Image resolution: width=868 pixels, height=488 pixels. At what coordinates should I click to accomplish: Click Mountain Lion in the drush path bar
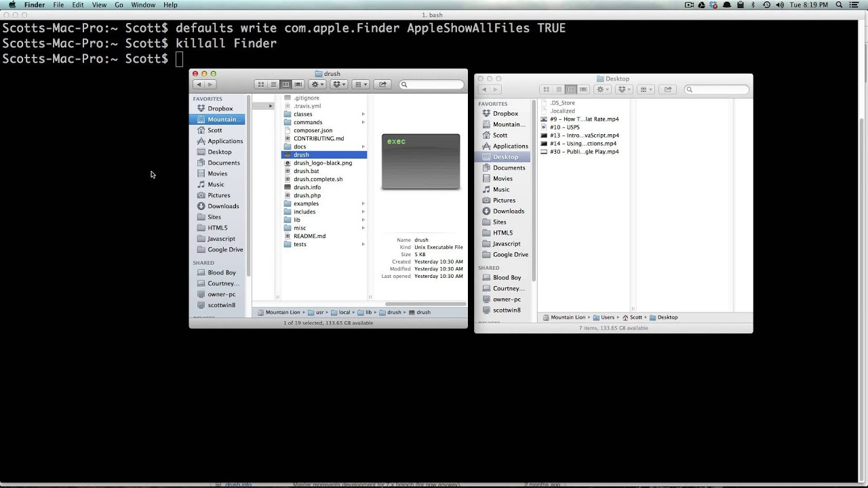[x=278, y=312]
